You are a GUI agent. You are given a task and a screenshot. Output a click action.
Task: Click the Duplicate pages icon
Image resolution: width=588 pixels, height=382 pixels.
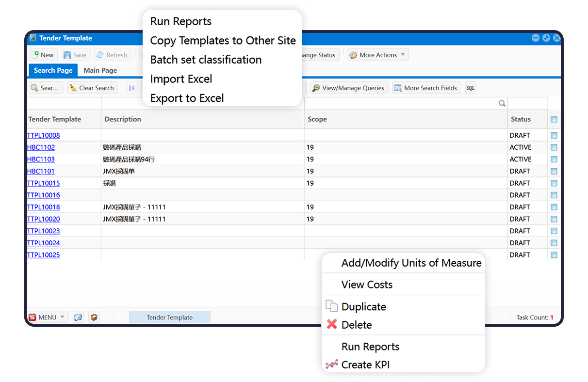[x=332, y=306]
